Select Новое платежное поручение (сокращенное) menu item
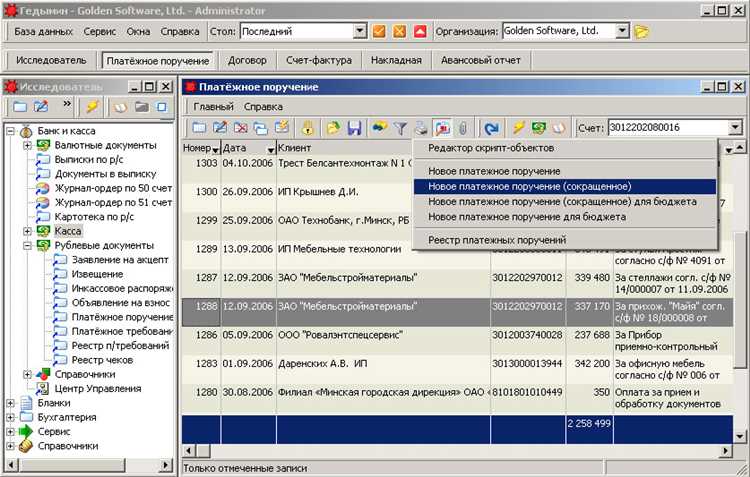This screenshot has height=477, width=750. pyautogui.click(x=529, y=186)
